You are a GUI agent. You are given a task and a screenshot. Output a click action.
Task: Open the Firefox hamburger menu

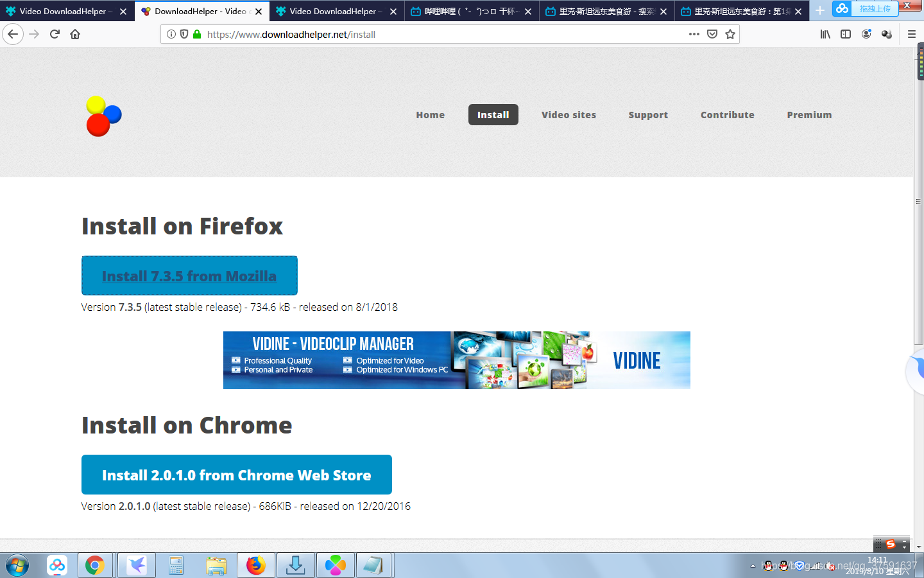[911, 34]
